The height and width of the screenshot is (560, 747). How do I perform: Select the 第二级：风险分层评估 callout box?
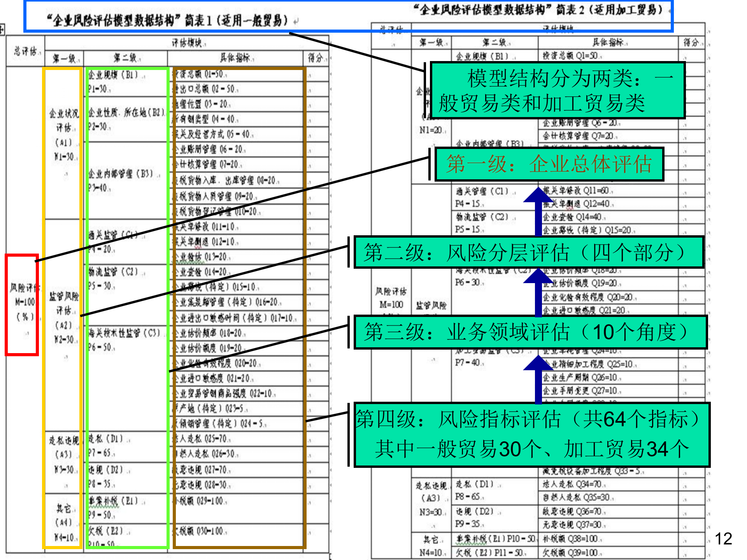click(528, 252)
